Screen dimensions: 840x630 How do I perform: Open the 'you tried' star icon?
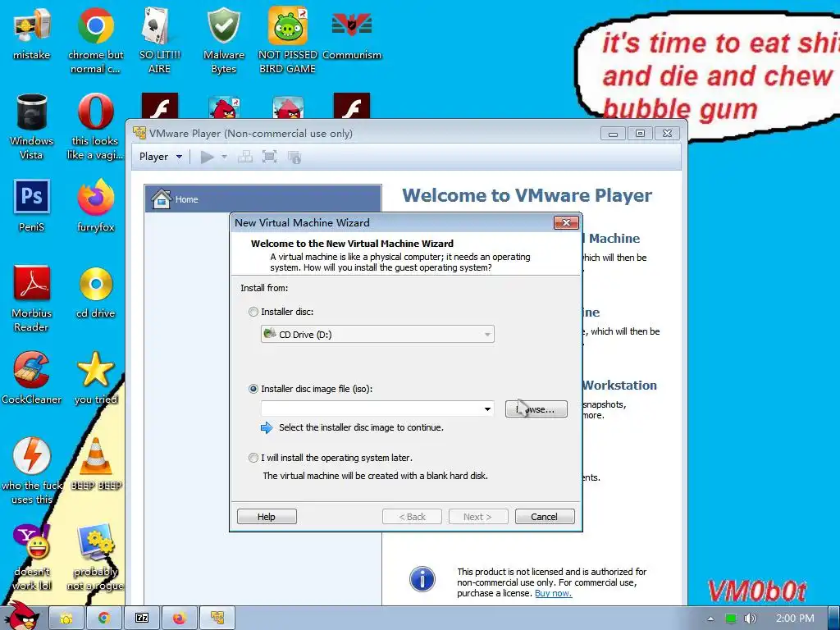click(95, 378)
